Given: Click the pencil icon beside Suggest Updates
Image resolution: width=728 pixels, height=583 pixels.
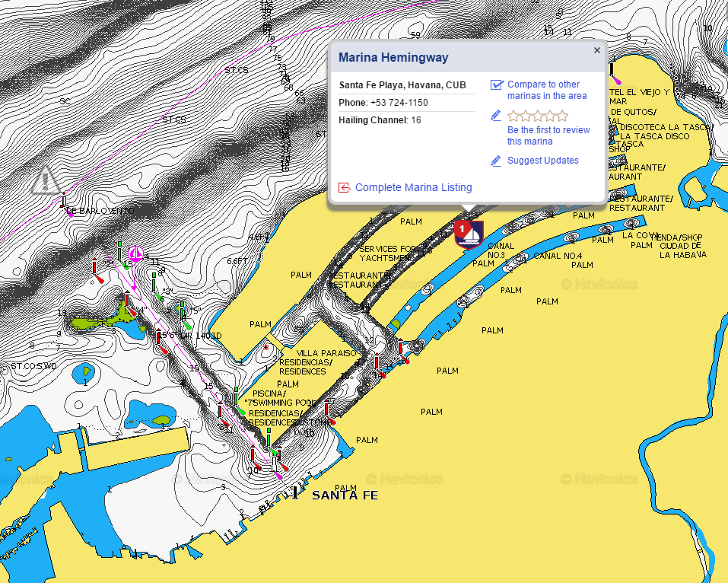Looking at the screenshot, I should click(x=495, y=161).
